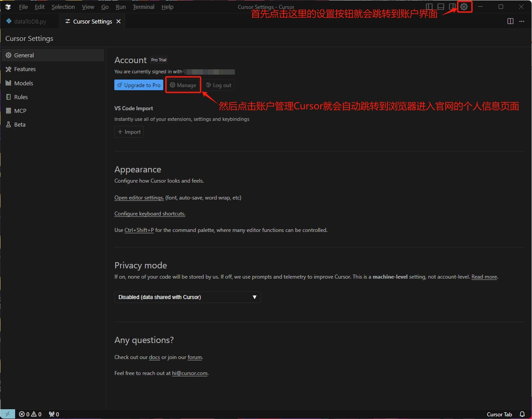Open the File menu

(x=24, y=7)
